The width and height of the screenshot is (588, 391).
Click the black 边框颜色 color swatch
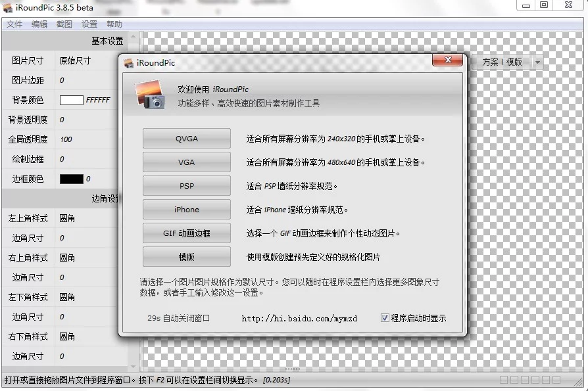71,179
